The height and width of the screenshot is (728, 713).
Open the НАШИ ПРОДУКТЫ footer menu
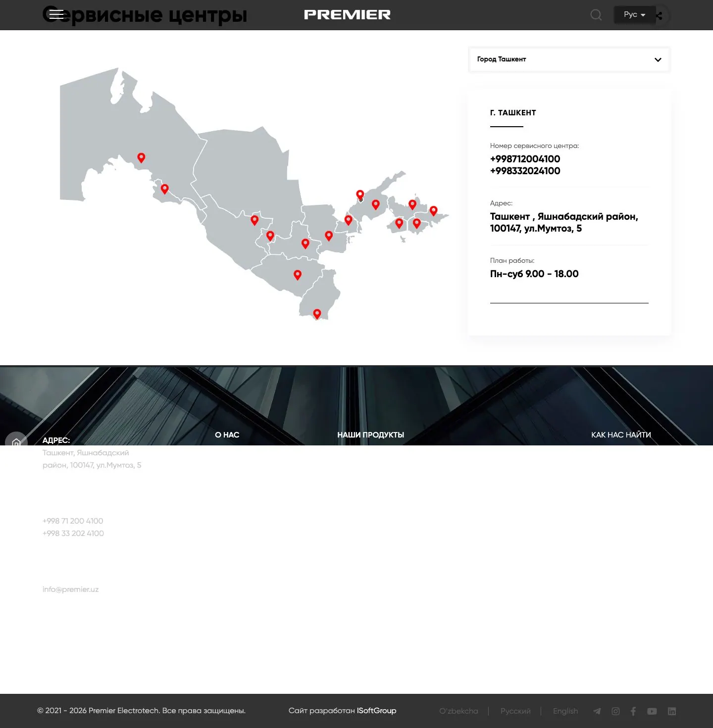(371, 435)
